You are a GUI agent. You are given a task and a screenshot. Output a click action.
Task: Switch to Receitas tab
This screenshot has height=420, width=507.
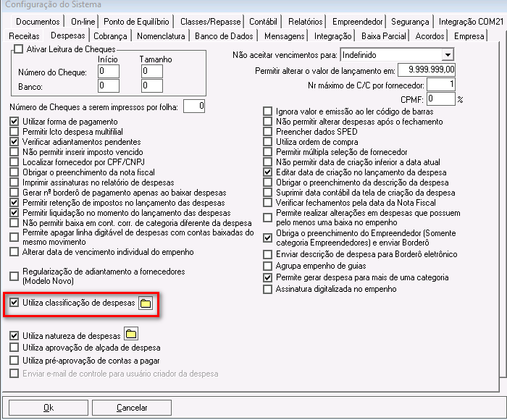click(24, 36)
